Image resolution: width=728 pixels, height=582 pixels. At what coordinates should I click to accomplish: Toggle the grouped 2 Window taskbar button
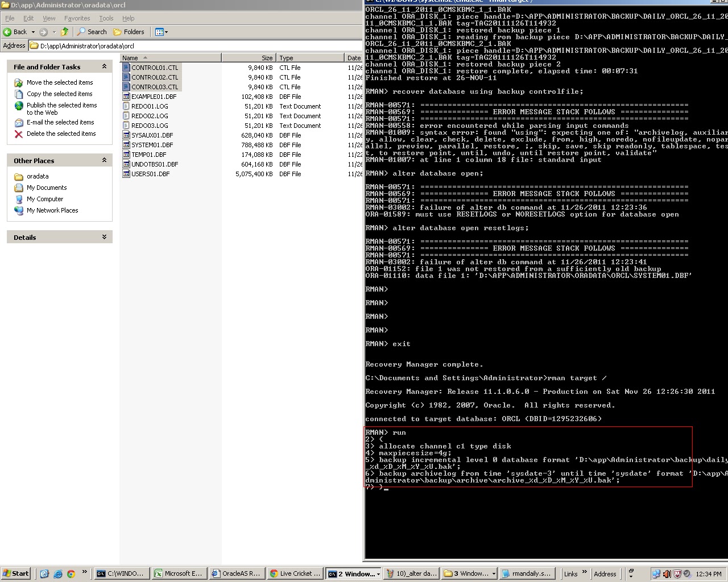pyautogui.click(x=354, y=573)
